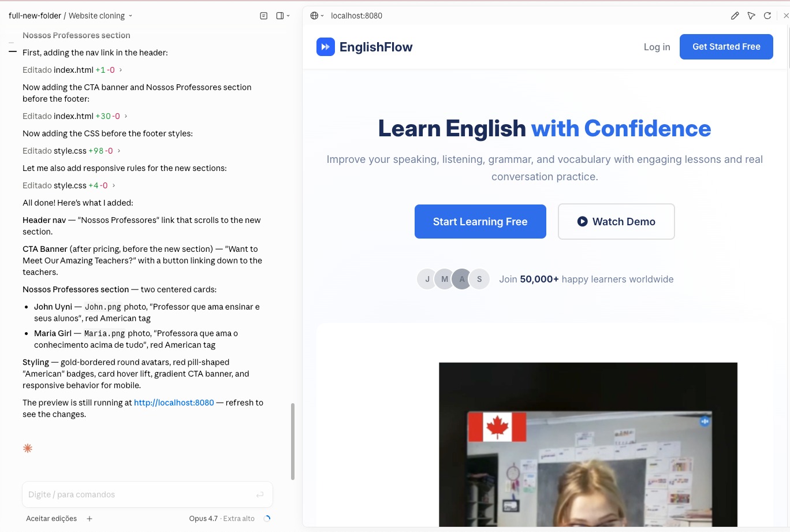Close the preview panel
Viewport: 790px width, 532px height.
pyautogui.click(x=785, y=16)
